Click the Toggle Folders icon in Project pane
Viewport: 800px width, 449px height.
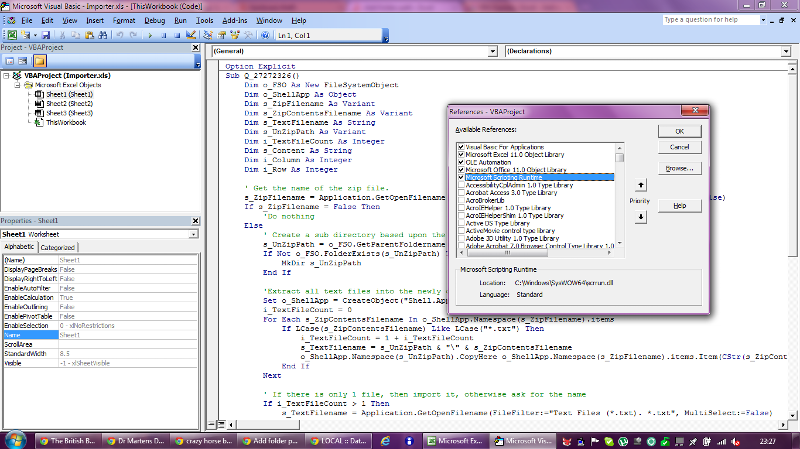coord(40,61)
